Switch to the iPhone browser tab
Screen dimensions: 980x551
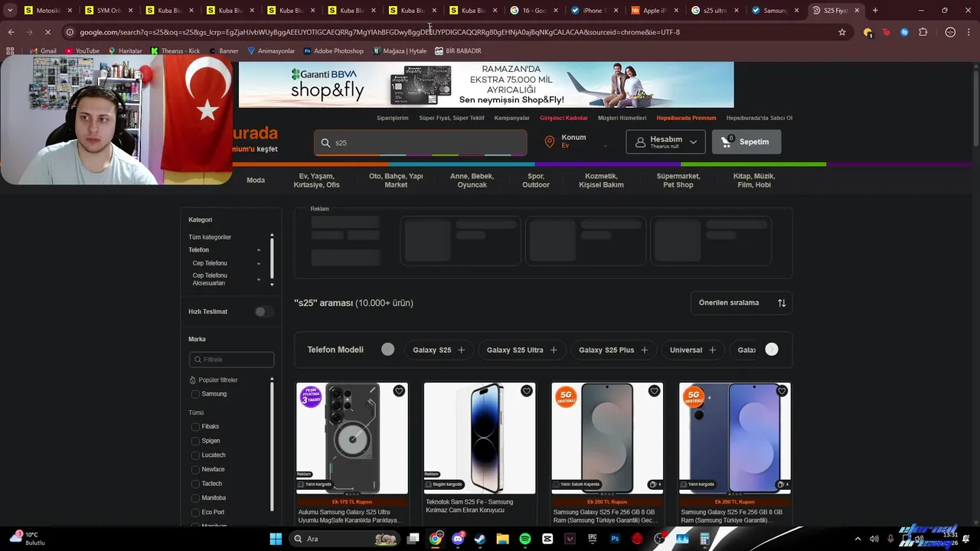[x=593, y=11]
